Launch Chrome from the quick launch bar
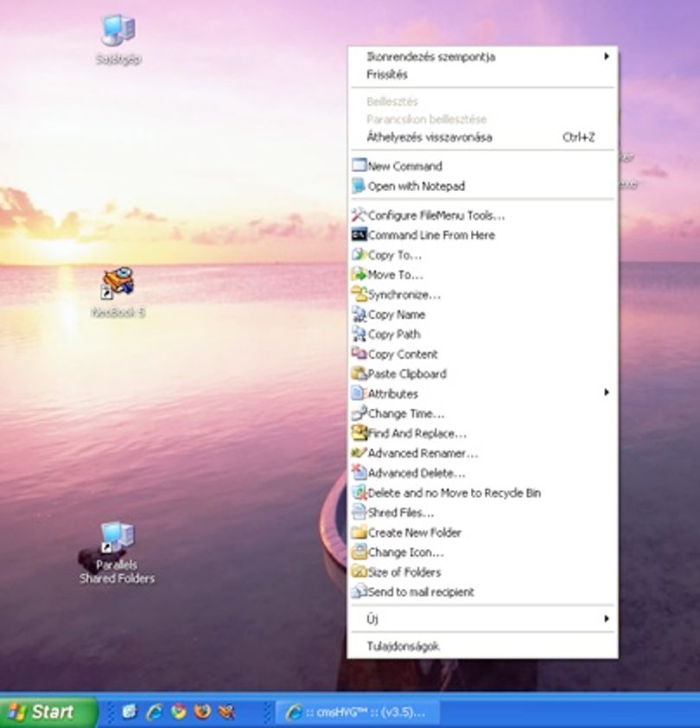The image size is (700, 728). click(178, 712)
